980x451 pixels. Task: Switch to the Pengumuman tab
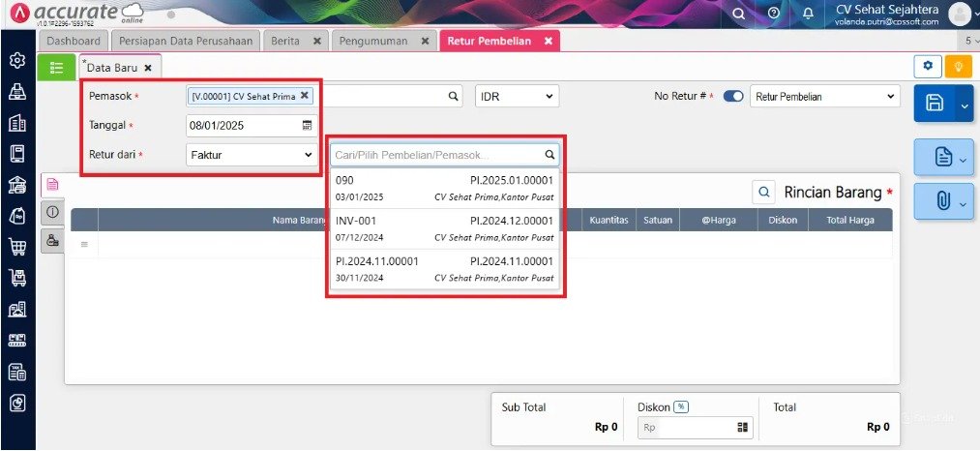[x=373, y=41]
